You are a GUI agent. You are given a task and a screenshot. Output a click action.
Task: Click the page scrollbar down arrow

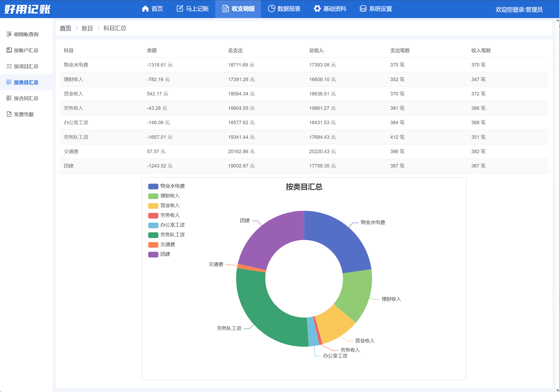557,390
